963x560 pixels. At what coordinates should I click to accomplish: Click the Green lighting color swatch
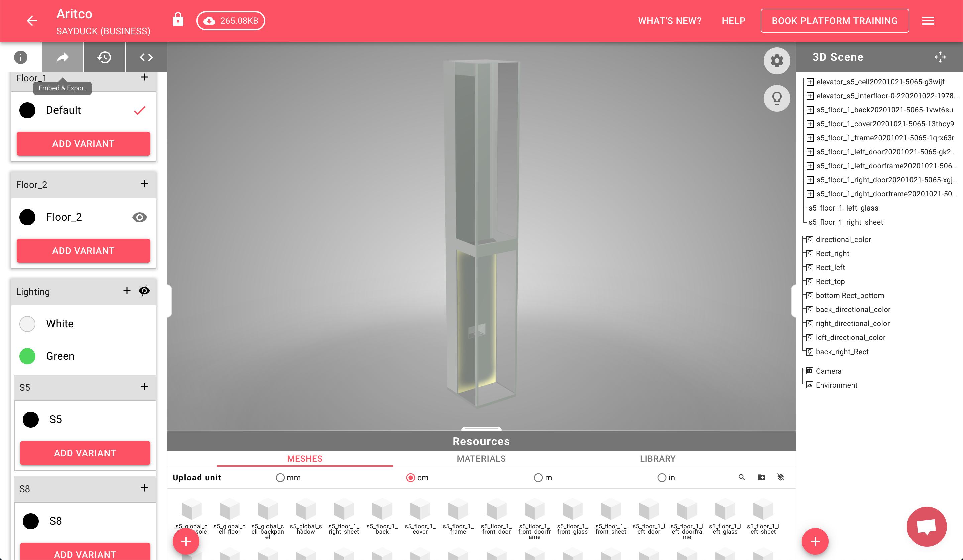[x=27, y=356]
